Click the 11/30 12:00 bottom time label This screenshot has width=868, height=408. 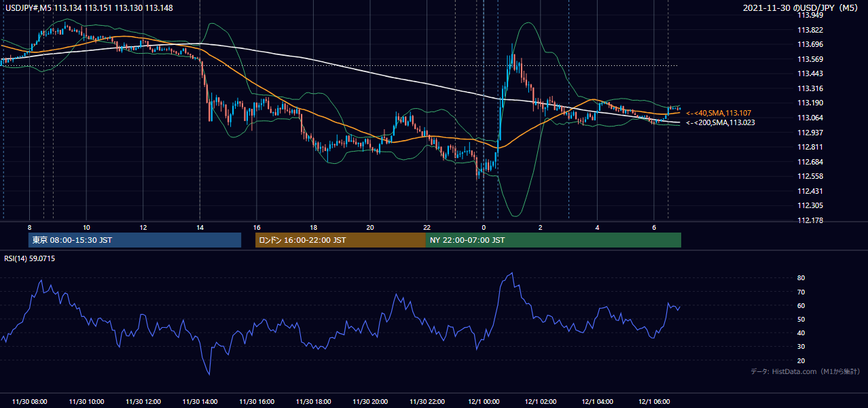point(143,402)
